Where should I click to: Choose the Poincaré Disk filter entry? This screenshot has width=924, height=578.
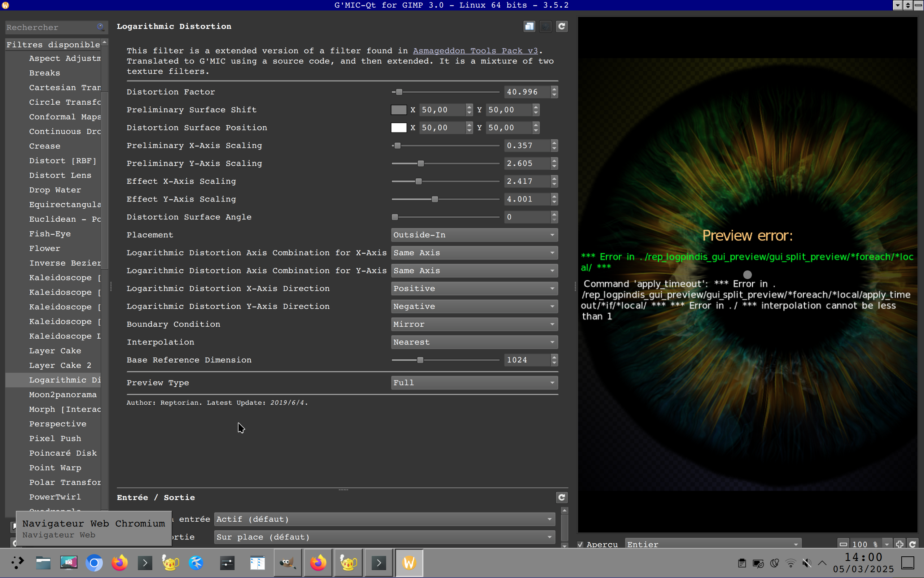[x=63, y=453]
